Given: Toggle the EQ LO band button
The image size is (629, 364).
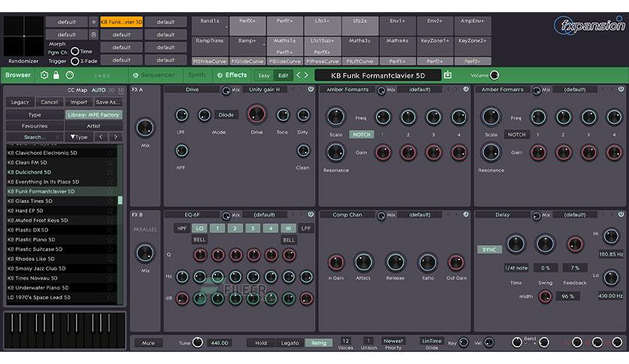Looking at the screenshot, I should coord(199,228).
